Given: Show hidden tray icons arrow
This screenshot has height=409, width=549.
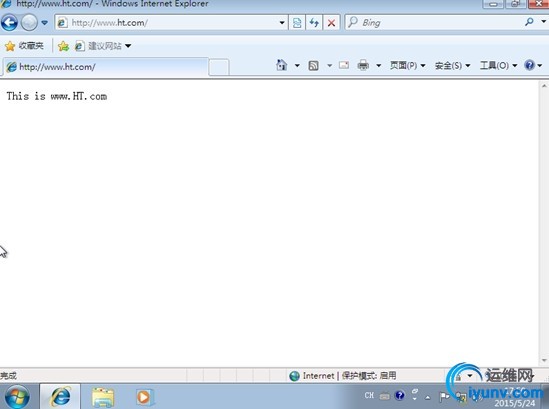Looking at the screenshot, I should coord(428,397).
